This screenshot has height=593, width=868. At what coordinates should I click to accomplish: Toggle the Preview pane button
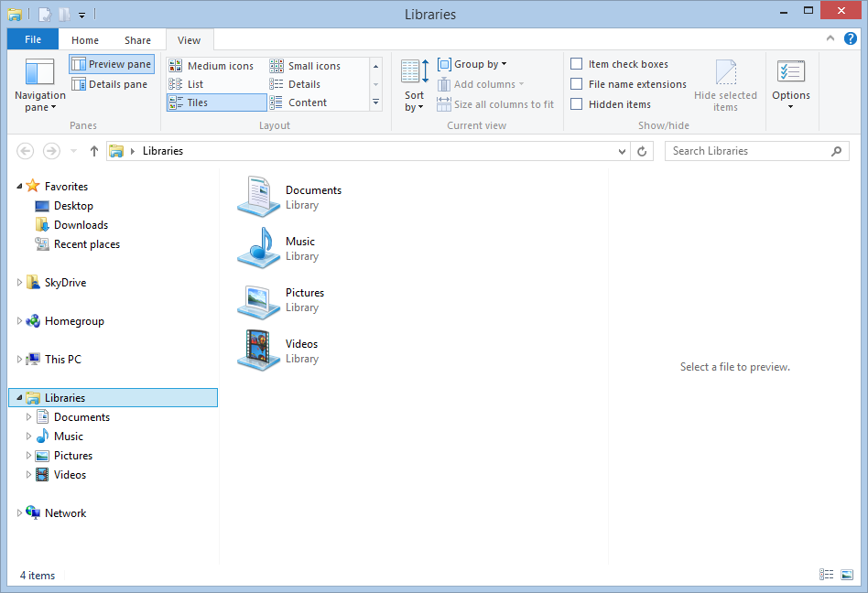click(112, 64)
